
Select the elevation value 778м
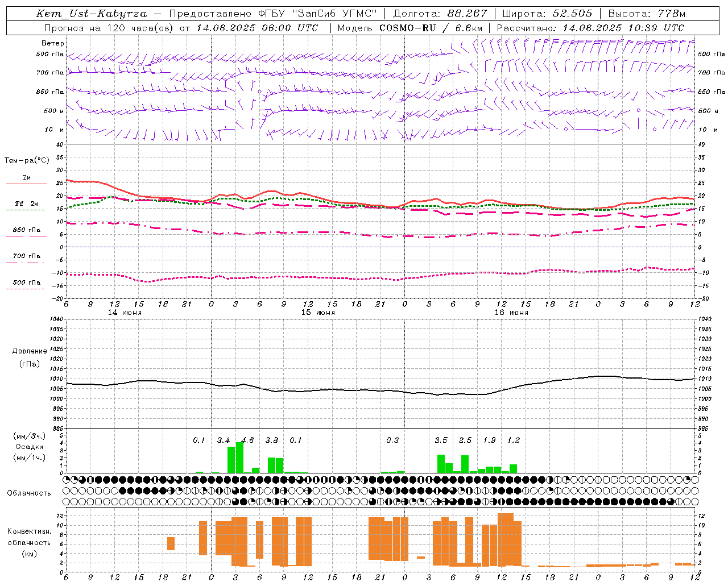point(672,14)
